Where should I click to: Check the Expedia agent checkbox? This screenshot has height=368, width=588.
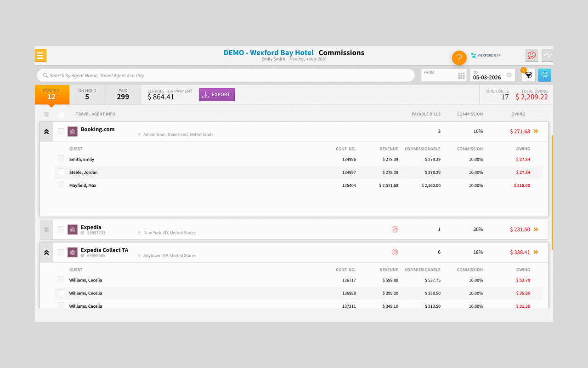pos(61,230)
